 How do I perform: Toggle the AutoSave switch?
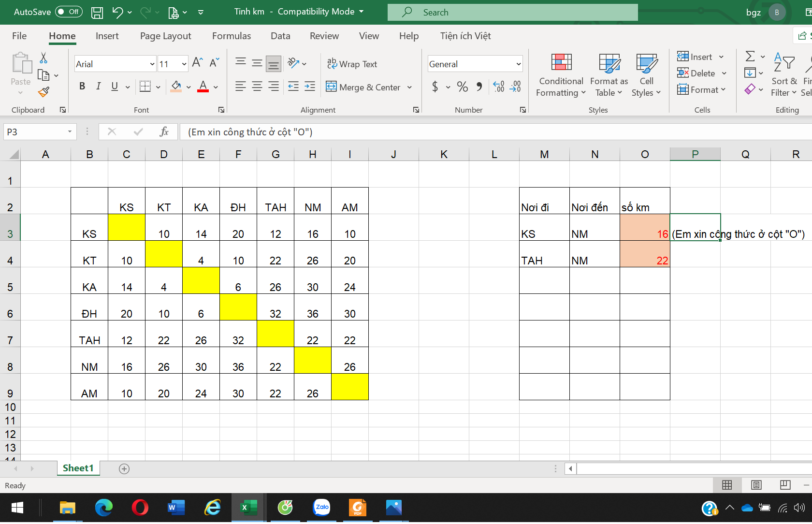click(69, 12)
